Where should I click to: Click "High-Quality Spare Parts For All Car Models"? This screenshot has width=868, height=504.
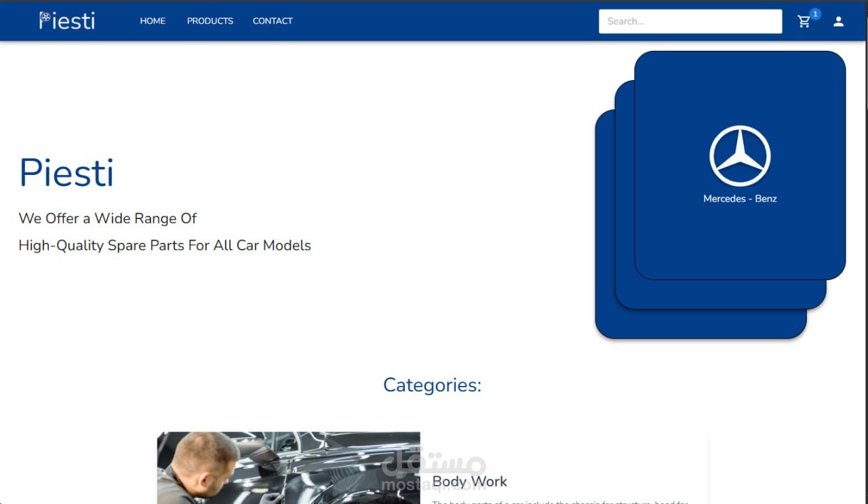[x=165, y=246]
